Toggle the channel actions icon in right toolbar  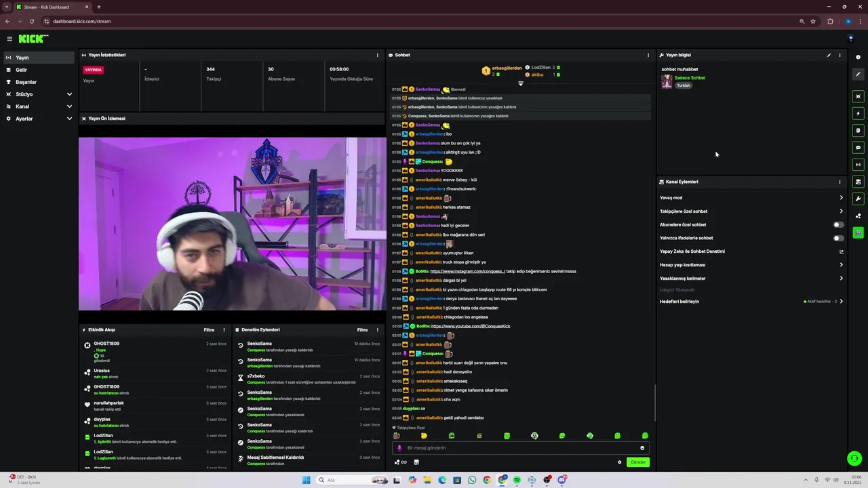[x=858, y=182]
